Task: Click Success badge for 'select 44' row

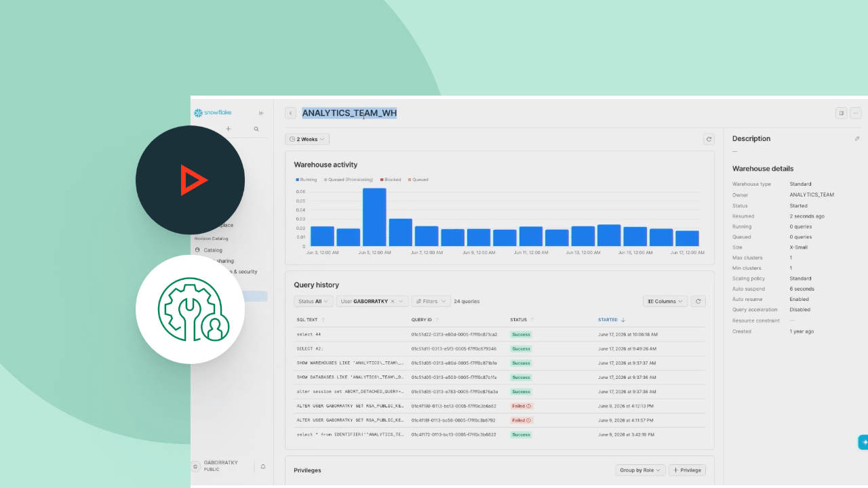Action: 521,334
